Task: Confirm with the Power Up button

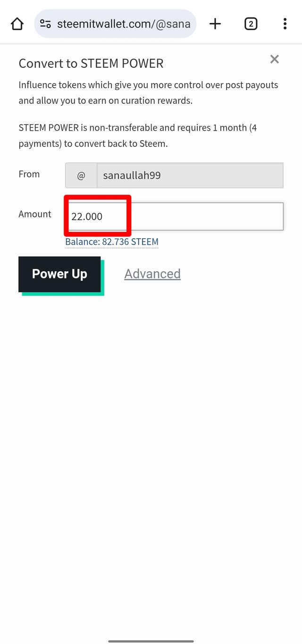Action: pos(59,274)
